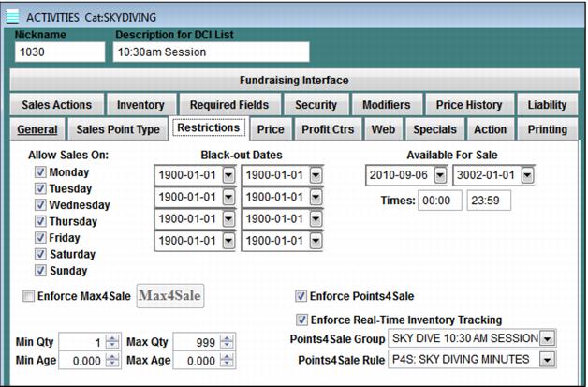Expand the Points4Sale Group dropdown

click(547, 338)
